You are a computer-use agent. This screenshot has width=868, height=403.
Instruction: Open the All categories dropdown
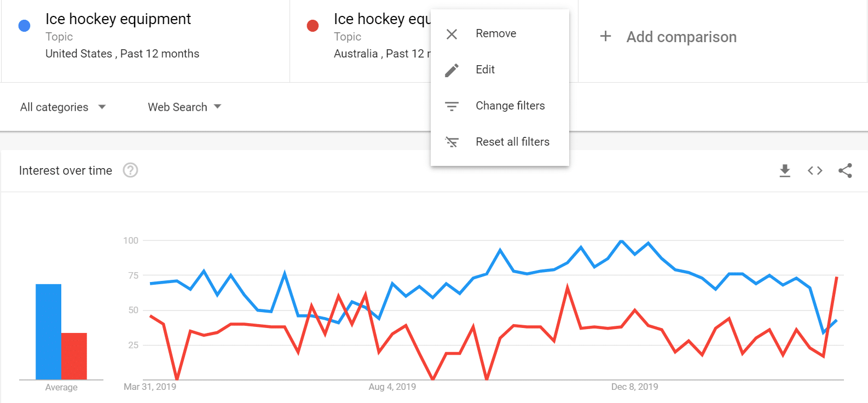[x=62, y=107]
